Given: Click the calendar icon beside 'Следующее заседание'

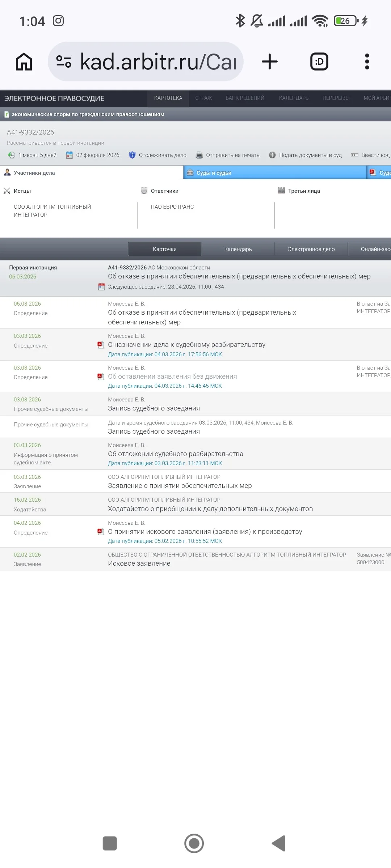Looking at the screenshot, I should (x=102, y=287).
